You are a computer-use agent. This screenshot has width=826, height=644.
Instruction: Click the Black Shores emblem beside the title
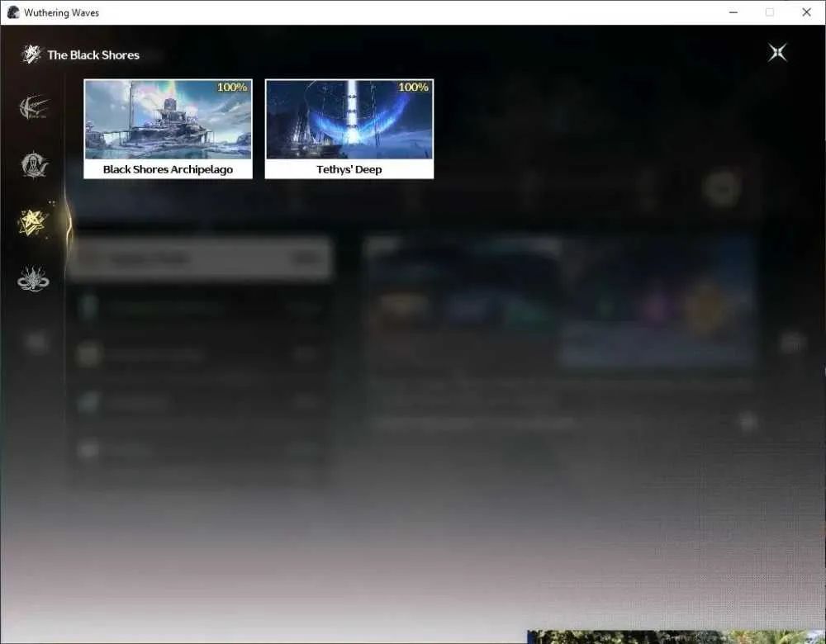click(31, 54)
